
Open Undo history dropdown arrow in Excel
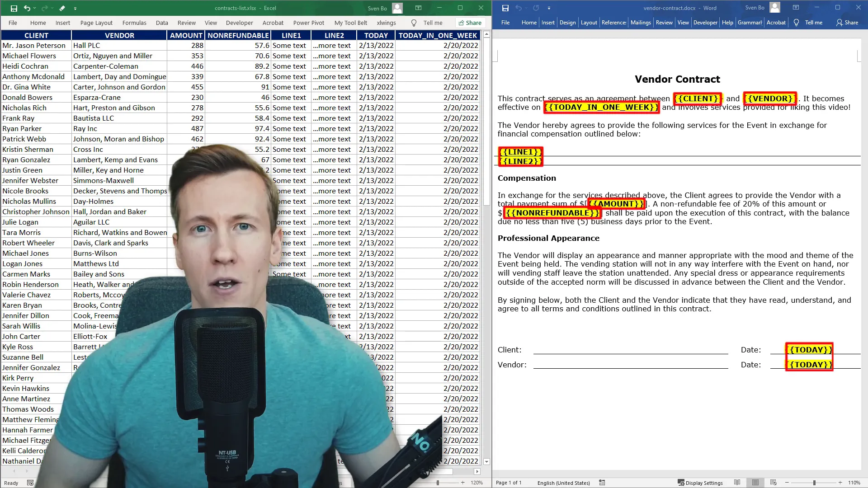coord(35,8)
